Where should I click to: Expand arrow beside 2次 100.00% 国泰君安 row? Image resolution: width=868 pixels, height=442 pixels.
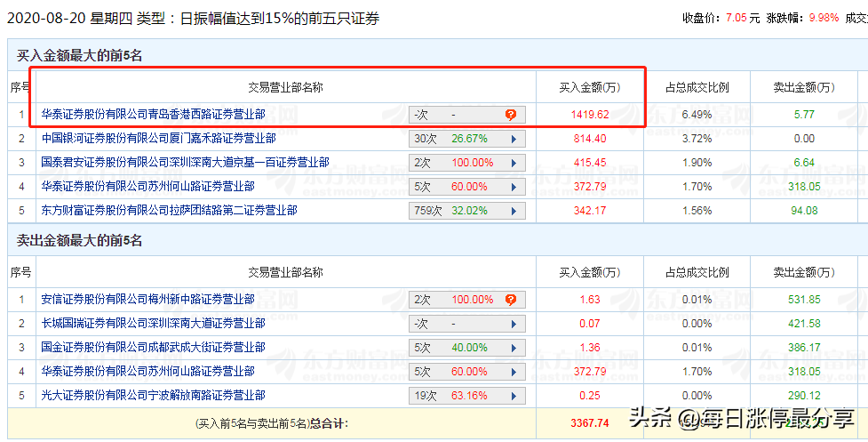(x=514, y=163)
